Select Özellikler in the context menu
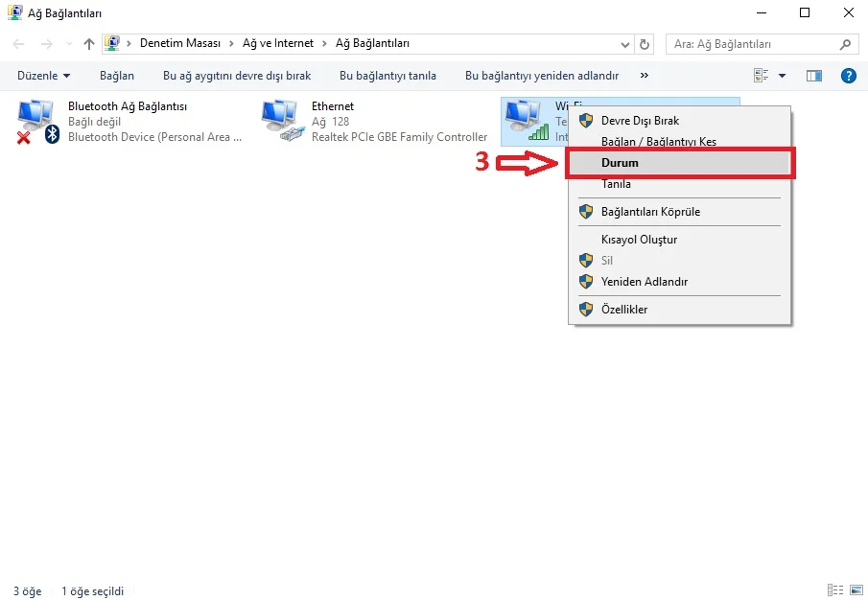This screenshot has height=601, width=868. [x=623, y=310]
